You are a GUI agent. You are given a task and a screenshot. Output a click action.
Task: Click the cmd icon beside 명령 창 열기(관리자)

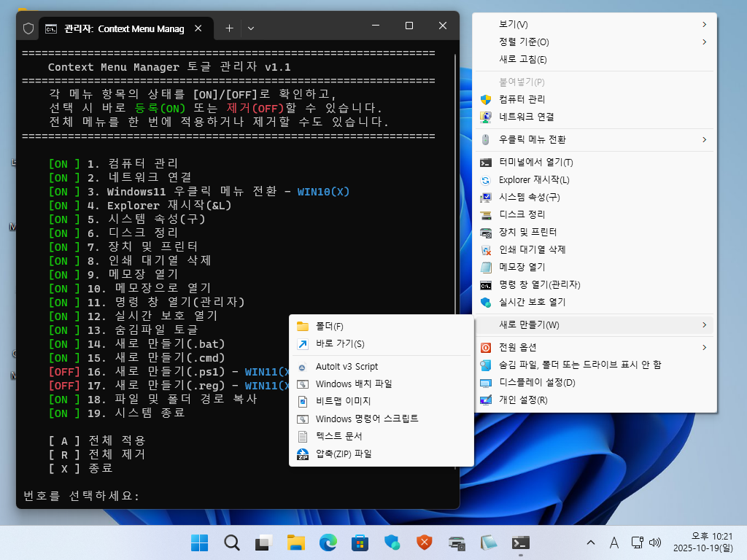coord(485,285)
